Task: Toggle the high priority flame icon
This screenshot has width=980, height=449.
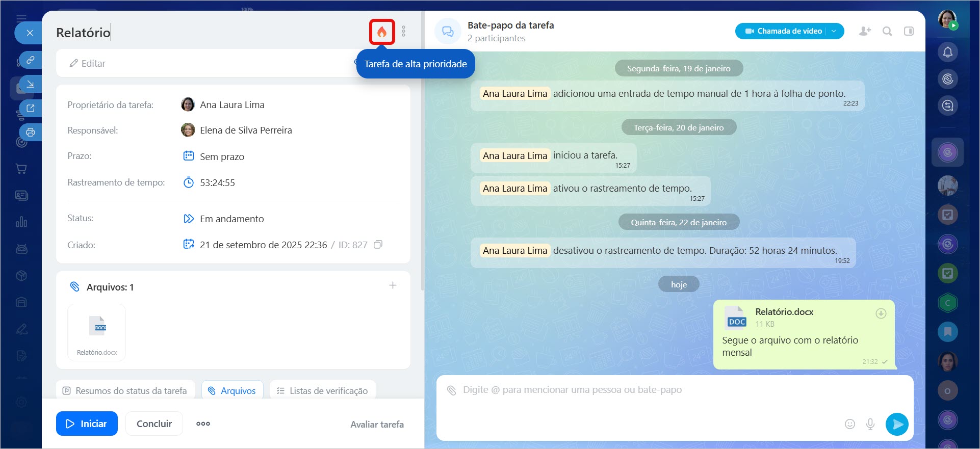Action: coord(382,32)
